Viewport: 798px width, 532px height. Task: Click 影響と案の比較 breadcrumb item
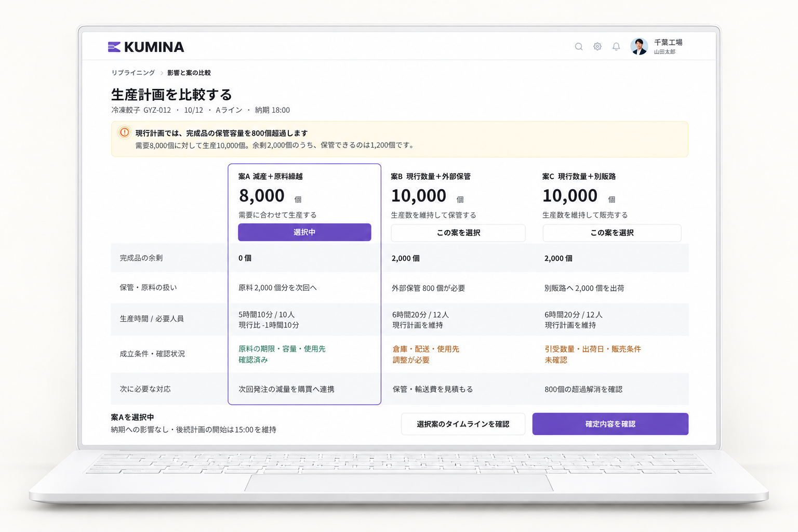point(189,73)
